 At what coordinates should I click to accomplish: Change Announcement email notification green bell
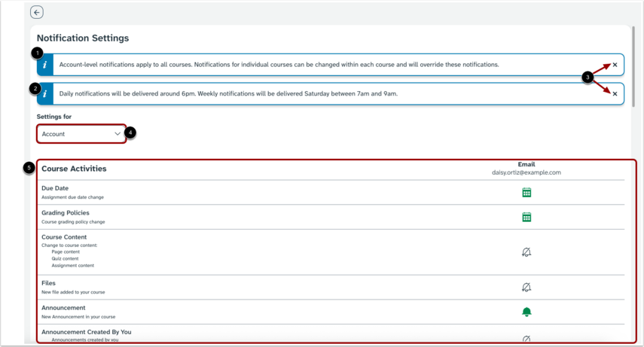[526, 312]
